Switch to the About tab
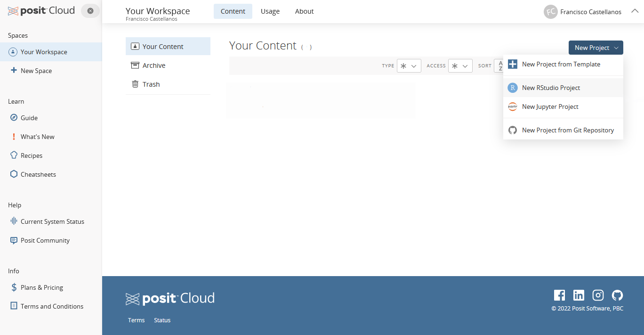The image size is (644, 335). coord(304,11)
